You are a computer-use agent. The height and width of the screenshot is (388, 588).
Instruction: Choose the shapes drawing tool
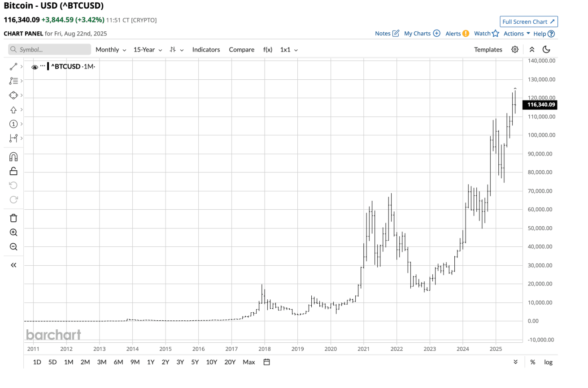(x=13, y=95)
